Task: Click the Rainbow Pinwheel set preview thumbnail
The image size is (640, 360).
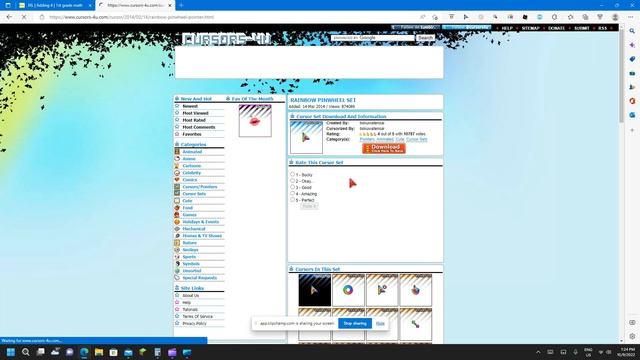Action: (x=306, y=137)
